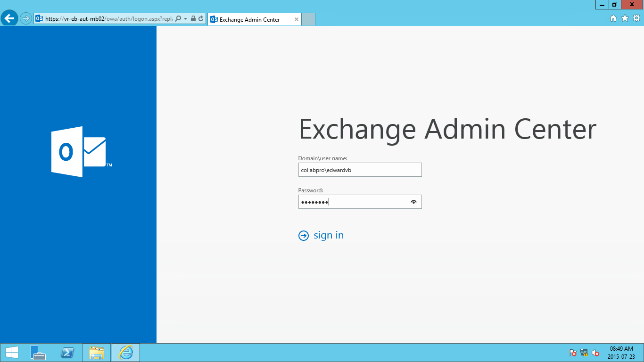Launch Server Manager from the taskbar
This screenshot has height=362, width=644.
(x=38, y=353)
